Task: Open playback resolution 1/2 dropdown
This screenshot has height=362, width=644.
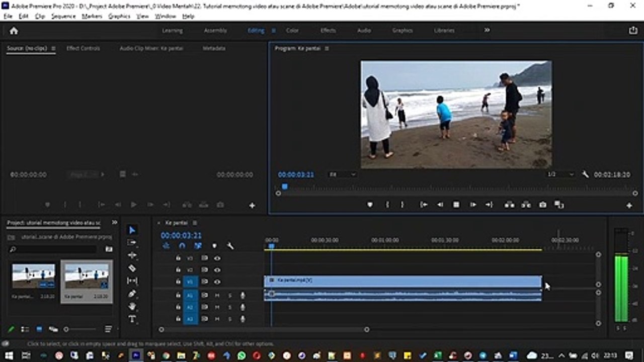Action: tap(560, 174)
